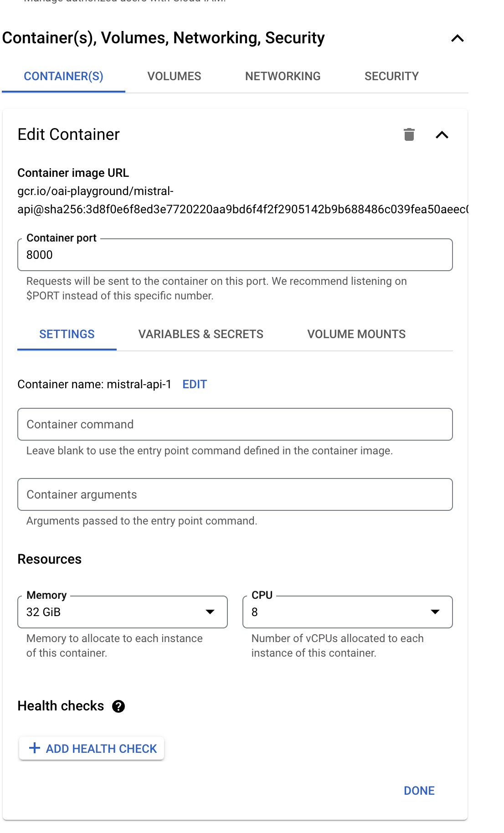Click ADD HEALTH CHECK
Screen dimensions: 504x833
point(91,748)
